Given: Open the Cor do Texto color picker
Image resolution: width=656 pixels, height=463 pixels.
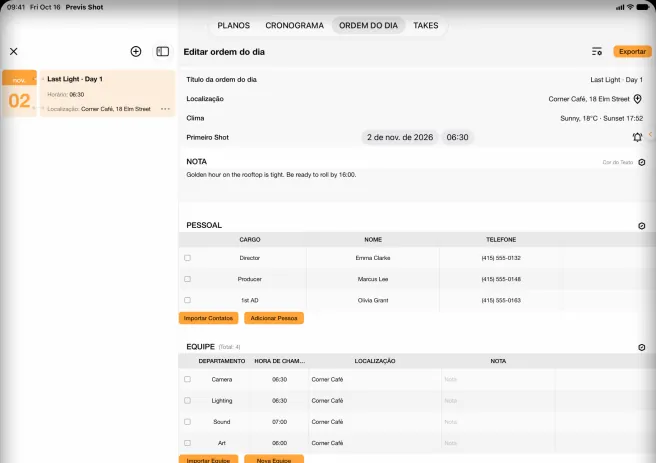Looking at the screenshot, I should click(x=641, y=162).
